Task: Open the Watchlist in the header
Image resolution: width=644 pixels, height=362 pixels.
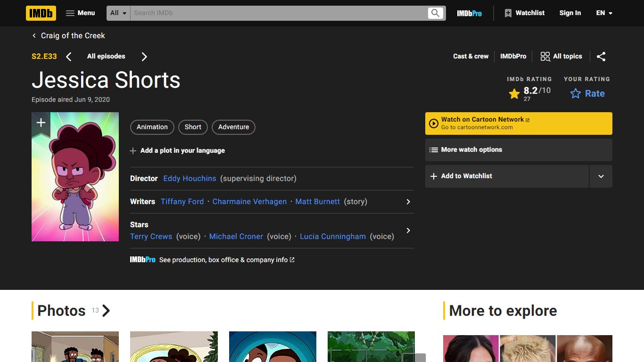Action: tap(524, 13)
